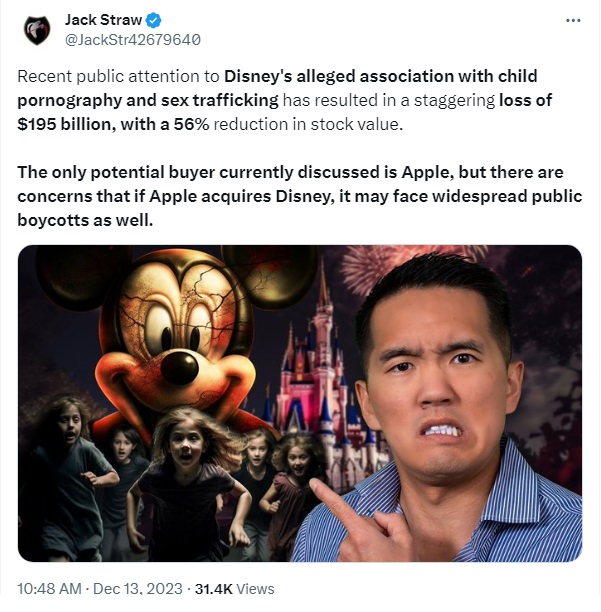Open the three-dot more options menu
Screen dimensions: 601x612
pyautogui.click(x=573, y=21)
